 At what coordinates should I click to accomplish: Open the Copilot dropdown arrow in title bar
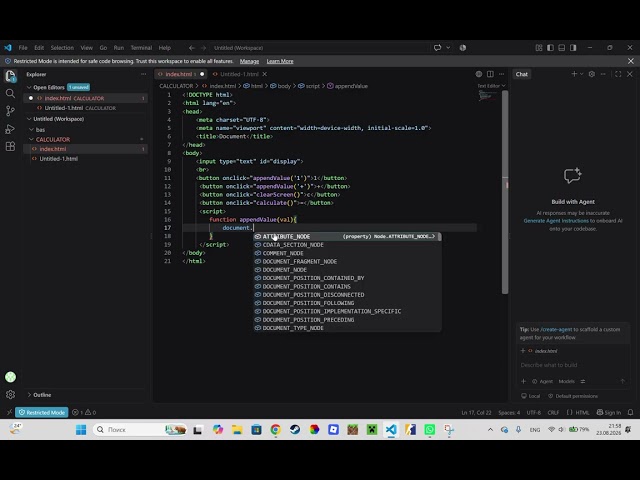448,48
